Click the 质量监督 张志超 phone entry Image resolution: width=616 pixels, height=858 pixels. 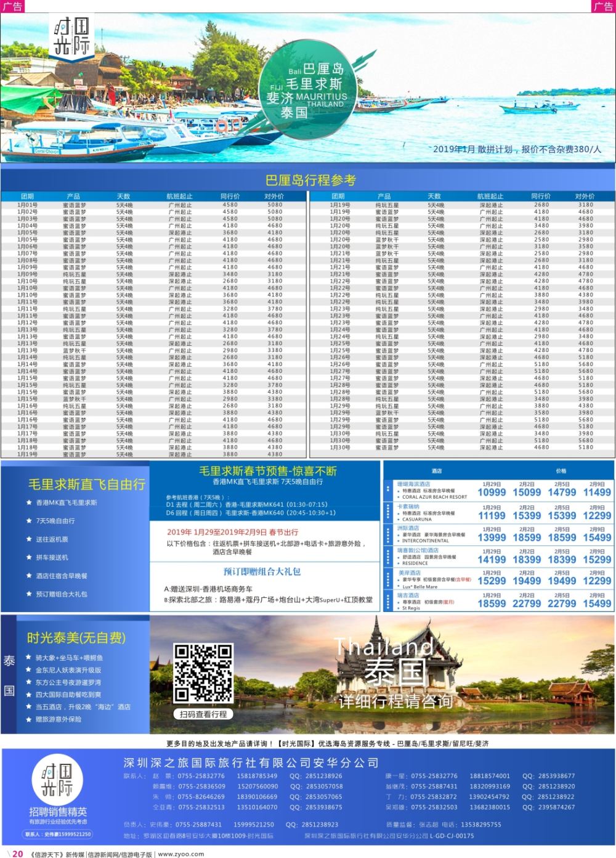click(444, 825)
